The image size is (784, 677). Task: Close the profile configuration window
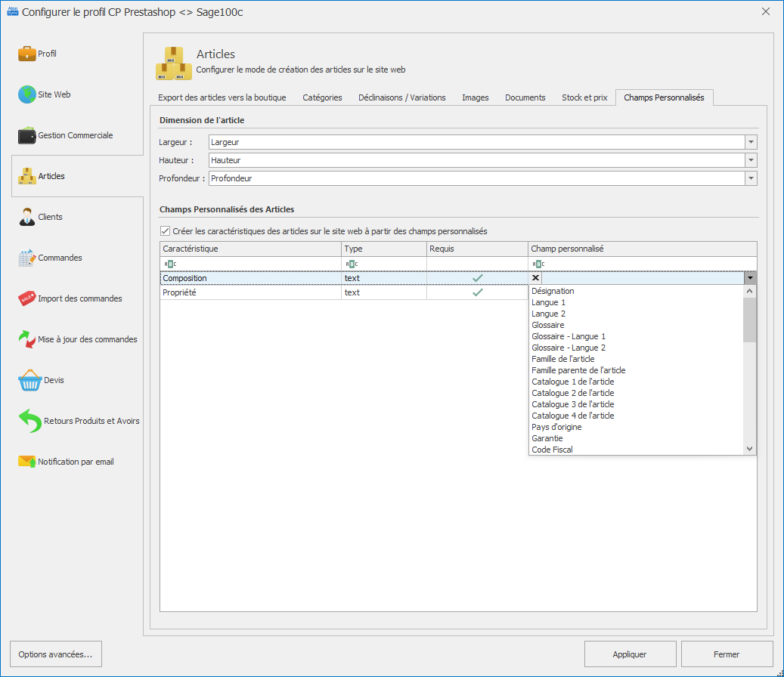click(766, 11)
